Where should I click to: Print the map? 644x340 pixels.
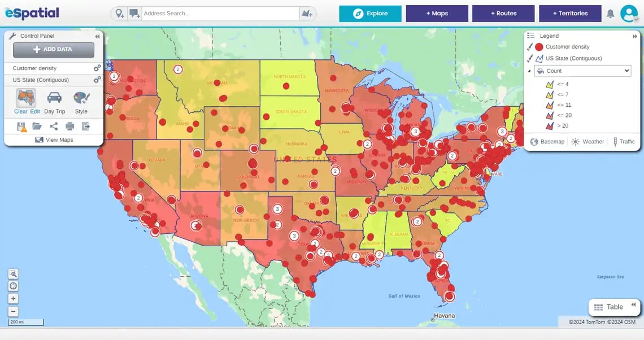pyautogui.click(x=70, y=127)
